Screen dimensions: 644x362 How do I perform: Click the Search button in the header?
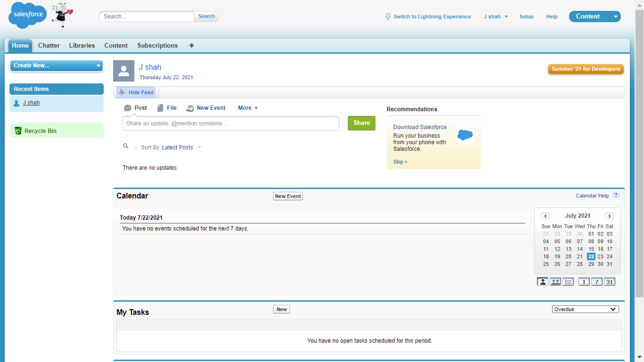click(206, 16)
